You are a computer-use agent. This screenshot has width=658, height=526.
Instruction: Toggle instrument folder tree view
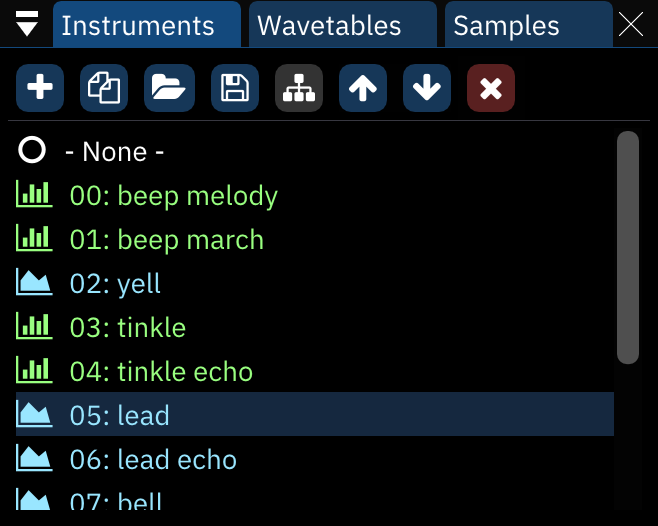click(298, 89)
